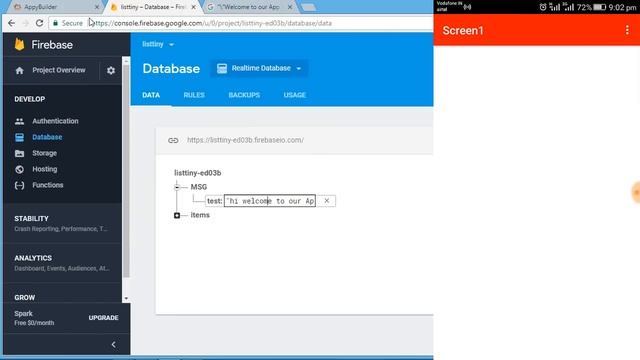
Task: Click Project Overview label
Action: click(x=59, y=70)
